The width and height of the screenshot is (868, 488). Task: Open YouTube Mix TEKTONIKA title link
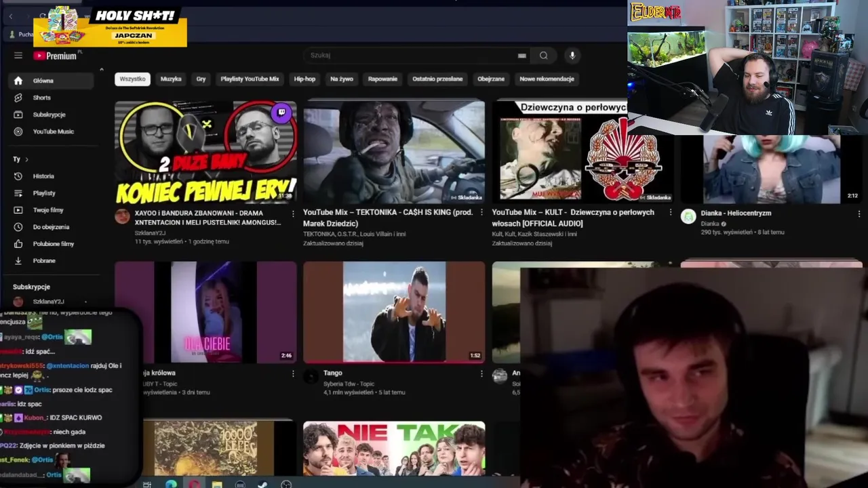pyautogui.click(x=388, y=218)
